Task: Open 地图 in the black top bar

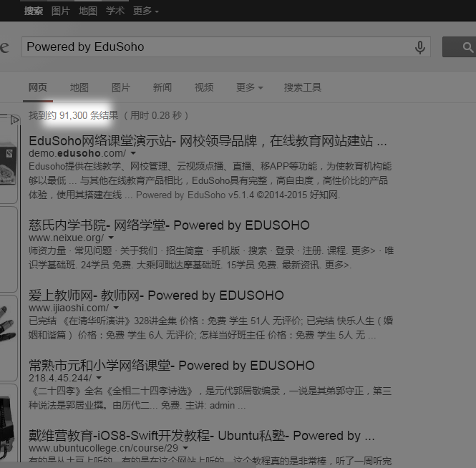Action: coord(88,11)
